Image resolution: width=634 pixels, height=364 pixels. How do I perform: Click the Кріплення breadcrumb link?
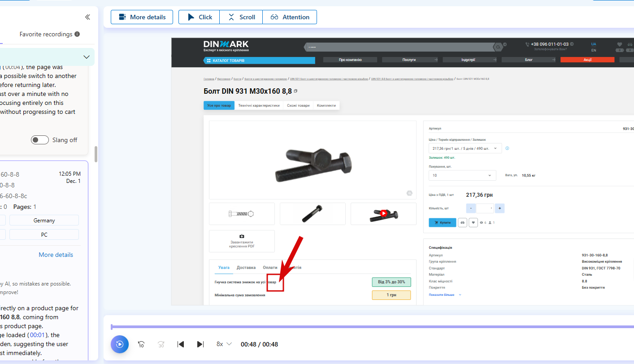(223, 79)
